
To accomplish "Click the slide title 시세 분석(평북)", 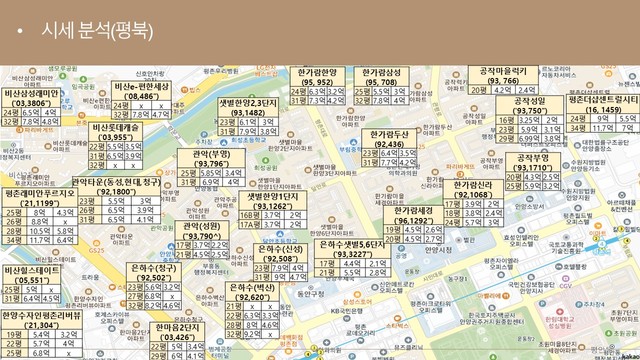I will click(97, 31).
